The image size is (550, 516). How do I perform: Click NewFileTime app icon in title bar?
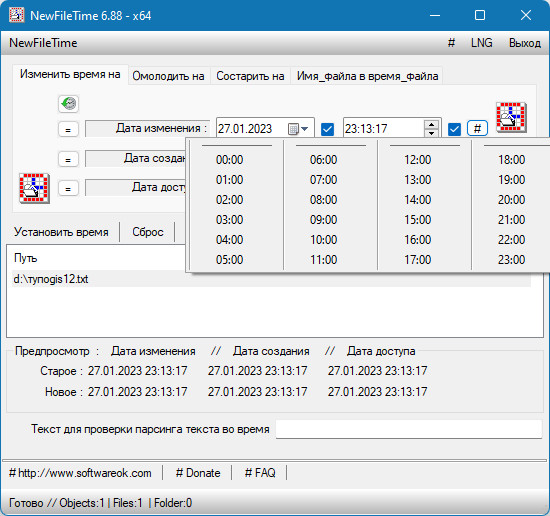pos(16,15)
